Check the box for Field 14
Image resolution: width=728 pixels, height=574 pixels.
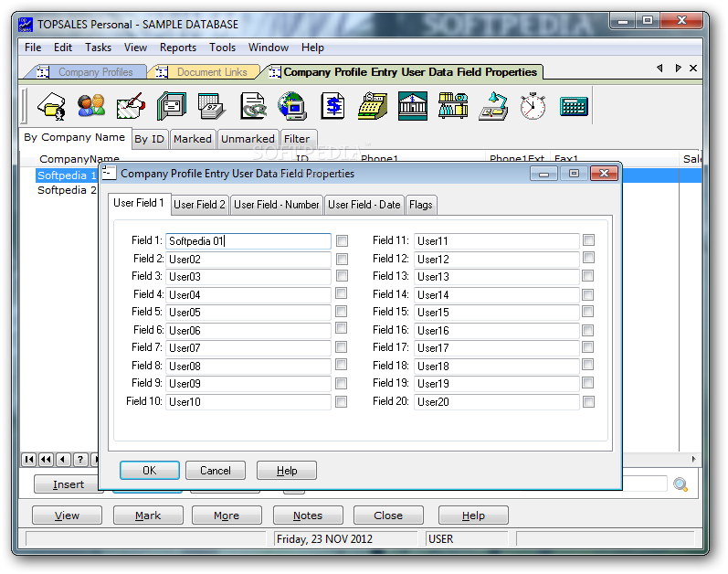(587, 294)
